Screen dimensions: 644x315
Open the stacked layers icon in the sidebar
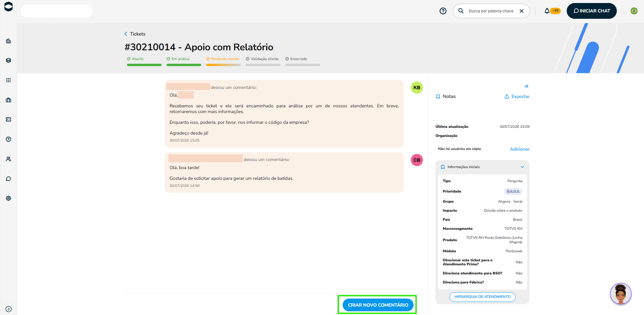pos(8,60)
